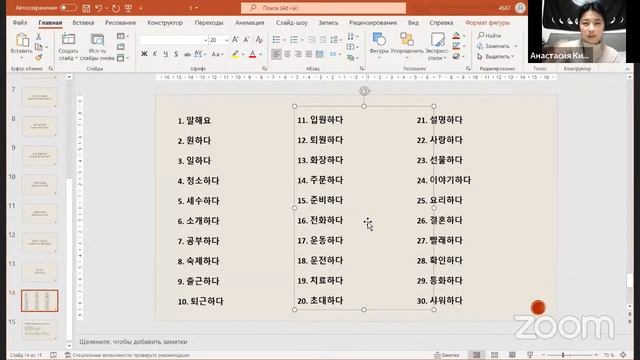Open the Слайд-шоу tab
The width and height of the screenshot is (640, 360).
tap(291, 23)
